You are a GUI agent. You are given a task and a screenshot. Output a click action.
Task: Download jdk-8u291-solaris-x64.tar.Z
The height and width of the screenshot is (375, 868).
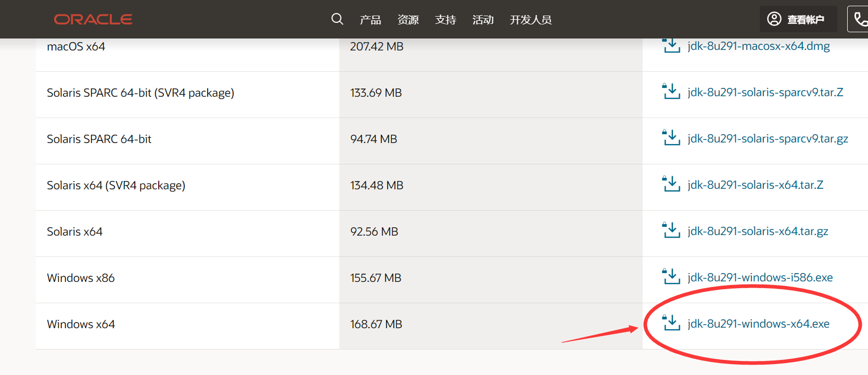point(756,185)
